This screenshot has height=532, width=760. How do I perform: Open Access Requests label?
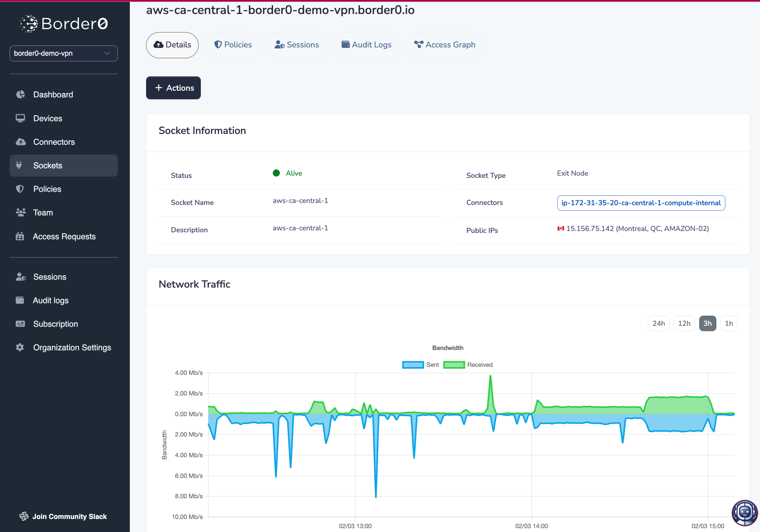click(x=64, y=236)
